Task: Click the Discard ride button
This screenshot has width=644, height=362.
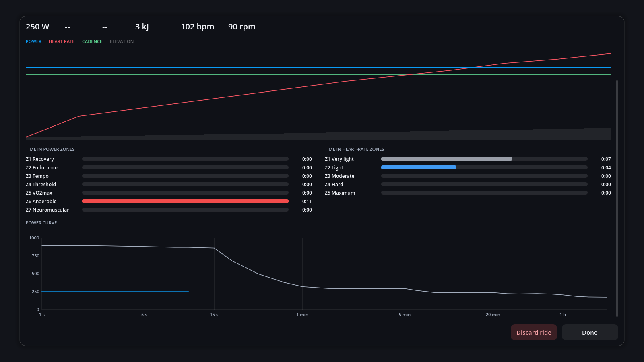Action: (x=534, y=332)
